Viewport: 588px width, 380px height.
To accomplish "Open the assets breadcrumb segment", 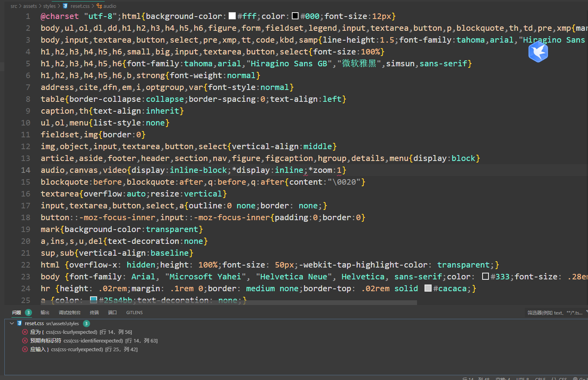I will (x=30, y=6).
